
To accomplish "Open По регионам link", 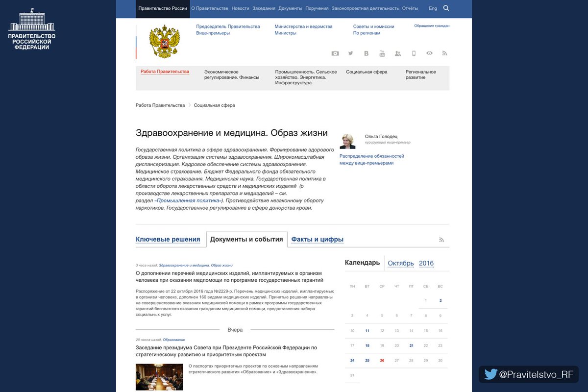I will pyautogui.click(x=367, y=33).
